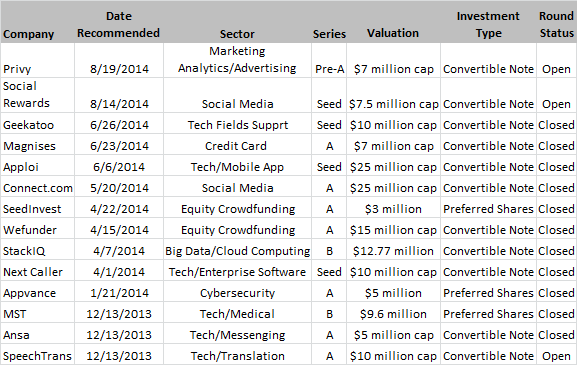Select the 6/23/2014 date cell
The height and width of the screenshot is (365, 577).
[x=119, y=146]
